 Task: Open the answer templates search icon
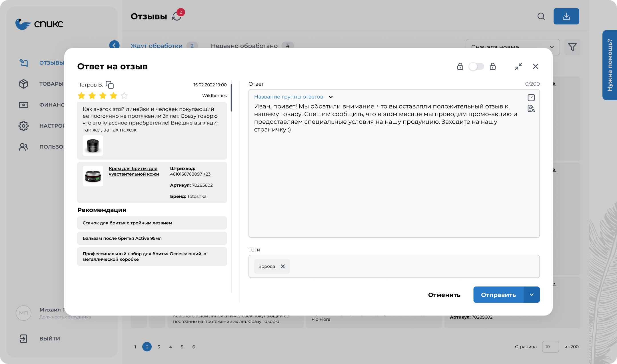point(531,108)
